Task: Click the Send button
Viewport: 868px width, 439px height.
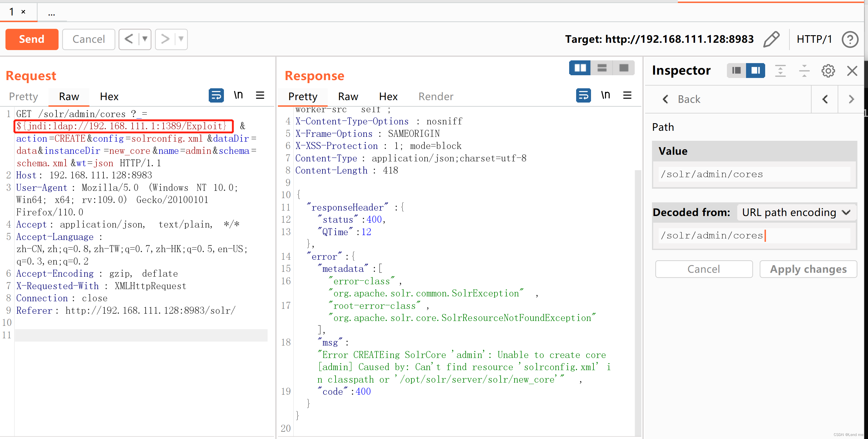Action: click(32, 39)
